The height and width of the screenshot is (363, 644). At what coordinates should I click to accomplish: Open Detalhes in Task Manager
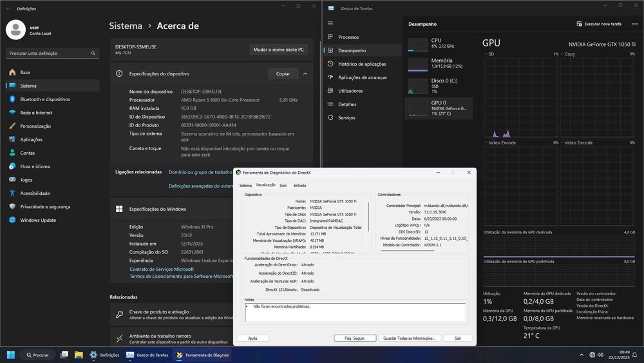362,104
